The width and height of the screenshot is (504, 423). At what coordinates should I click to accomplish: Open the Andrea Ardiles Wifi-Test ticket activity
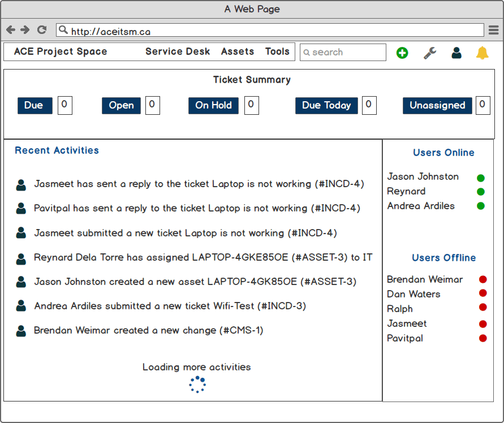(170, 306)
